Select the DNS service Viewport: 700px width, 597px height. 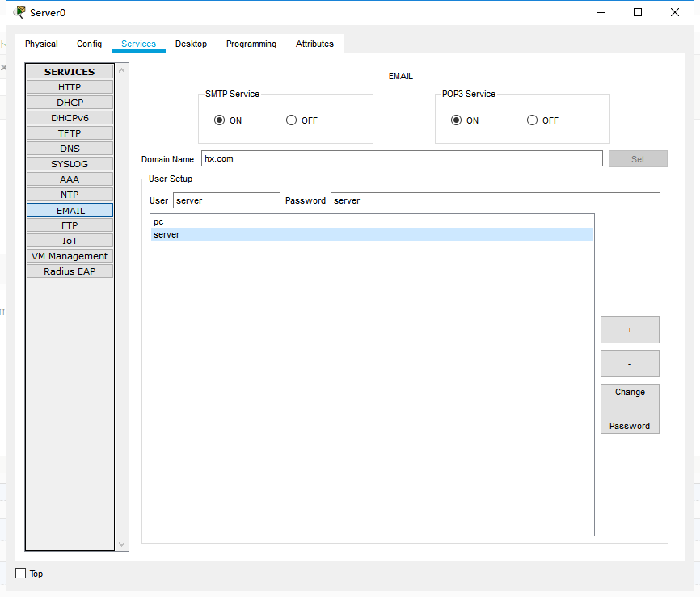70,149
